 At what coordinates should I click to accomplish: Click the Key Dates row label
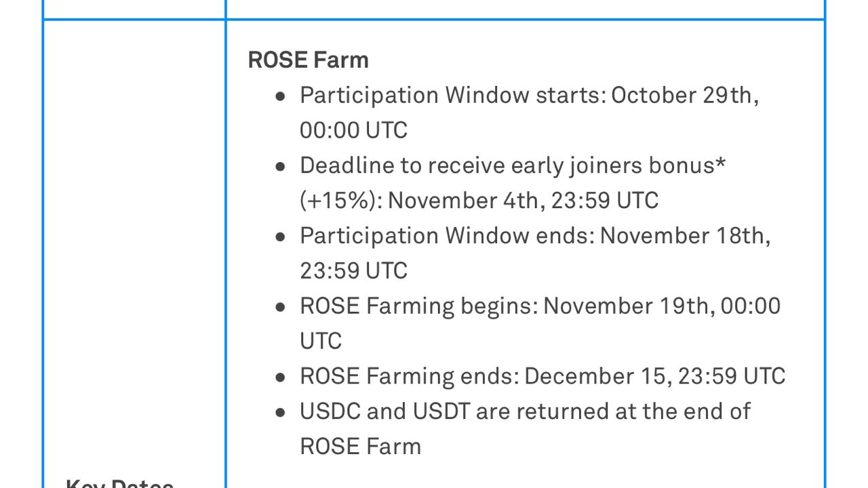click(x=119, y=483)
